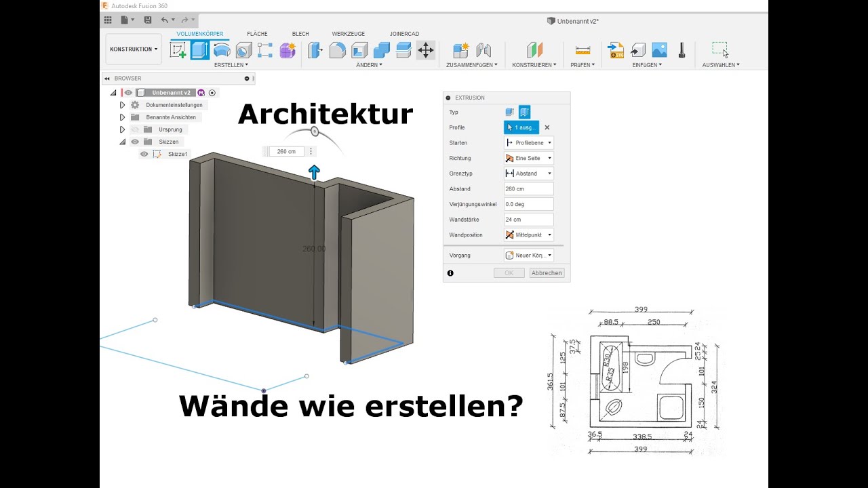Select the Press Pull tool
Viewport: 868px width, 488px height.
[x=315, y=50]
